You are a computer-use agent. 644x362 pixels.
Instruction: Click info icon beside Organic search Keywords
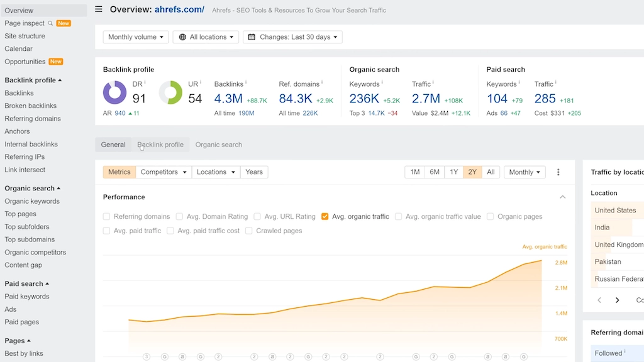tap(382, 82)
